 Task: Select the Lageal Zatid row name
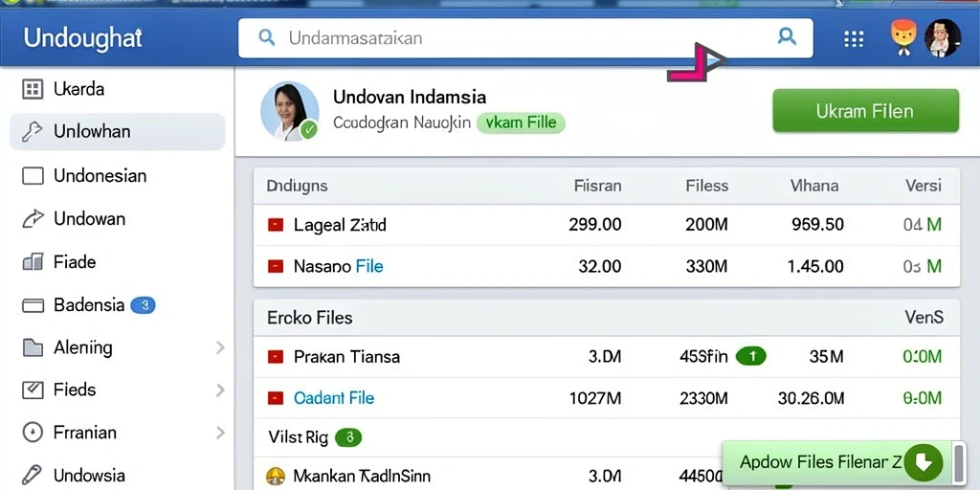coord(340,225)
